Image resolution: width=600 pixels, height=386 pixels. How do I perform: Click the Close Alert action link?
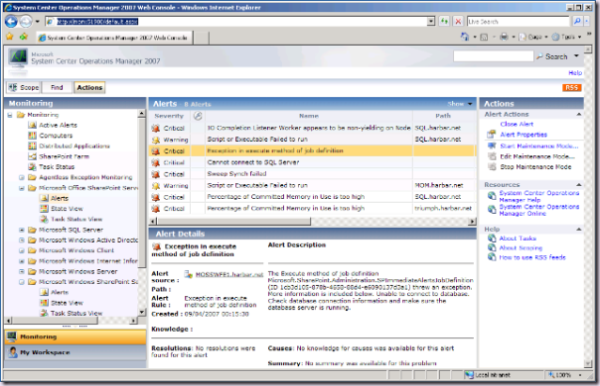point(517,124)
